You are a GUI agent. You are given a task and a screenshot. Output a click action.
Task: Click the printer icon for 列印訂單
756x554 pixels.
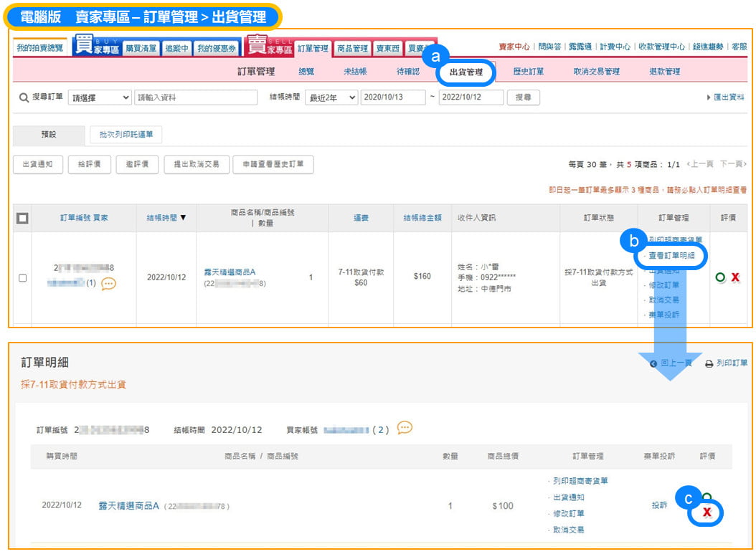[x=709, y=364]
